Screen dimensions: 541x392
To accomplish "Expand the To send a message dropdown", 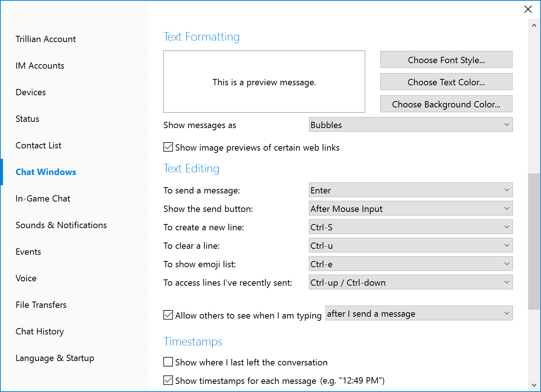I will 411,190.
